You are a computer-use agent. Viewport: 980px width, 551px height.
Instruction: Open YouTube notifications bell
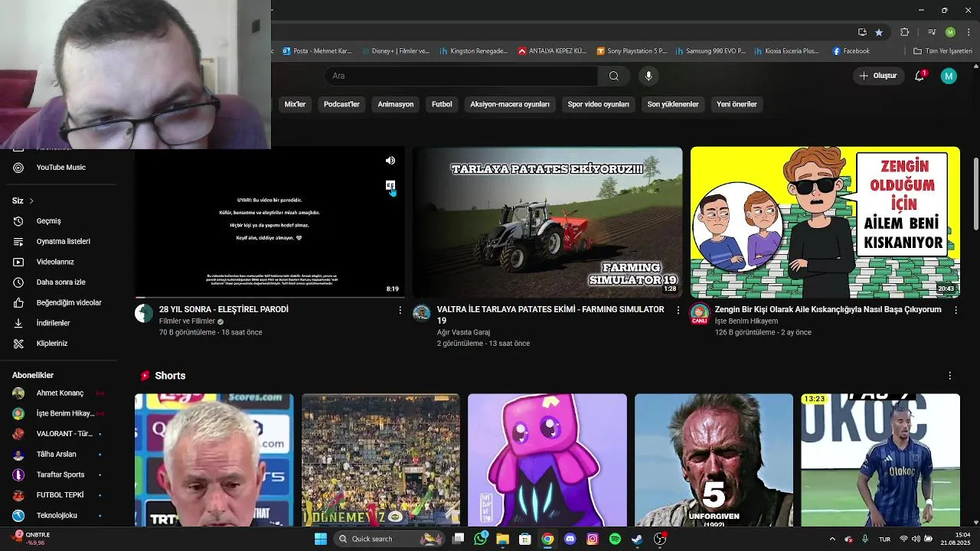tap(920, 76)
